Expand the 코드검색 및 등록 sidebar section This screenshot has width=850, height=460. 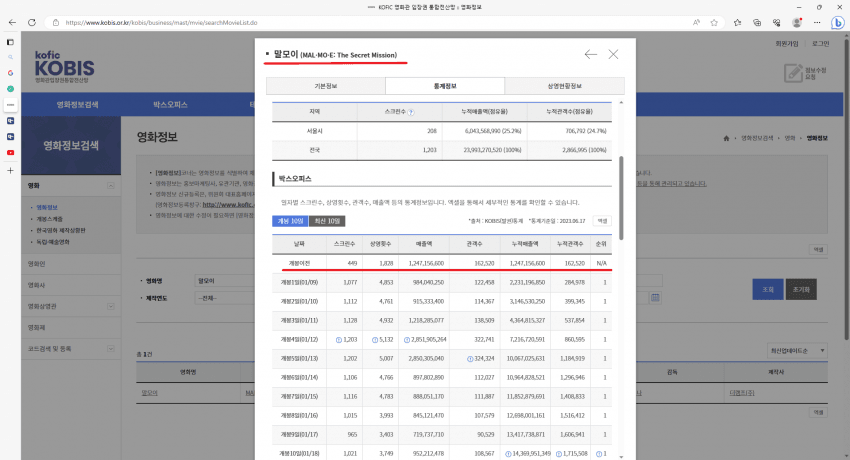tap(111, 348)
